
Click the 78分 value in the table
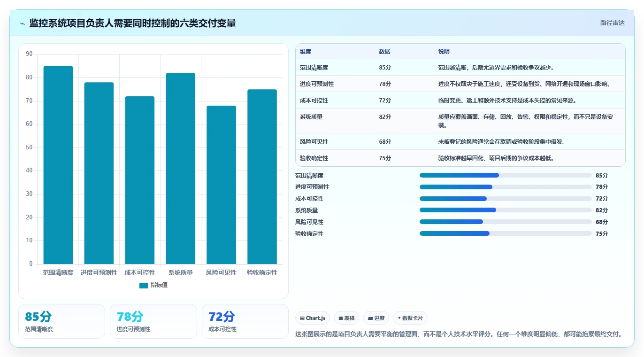[x=385, y=84]
